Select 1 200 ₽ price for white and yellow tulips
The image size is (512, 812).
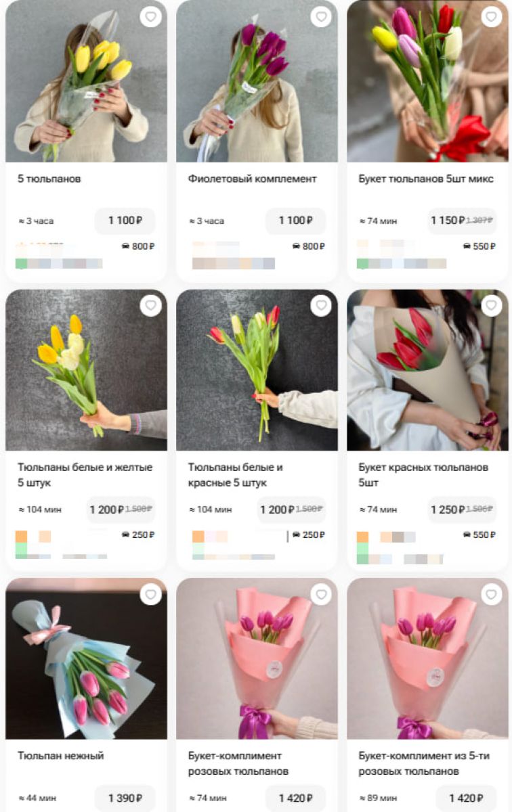coord(121,510)
